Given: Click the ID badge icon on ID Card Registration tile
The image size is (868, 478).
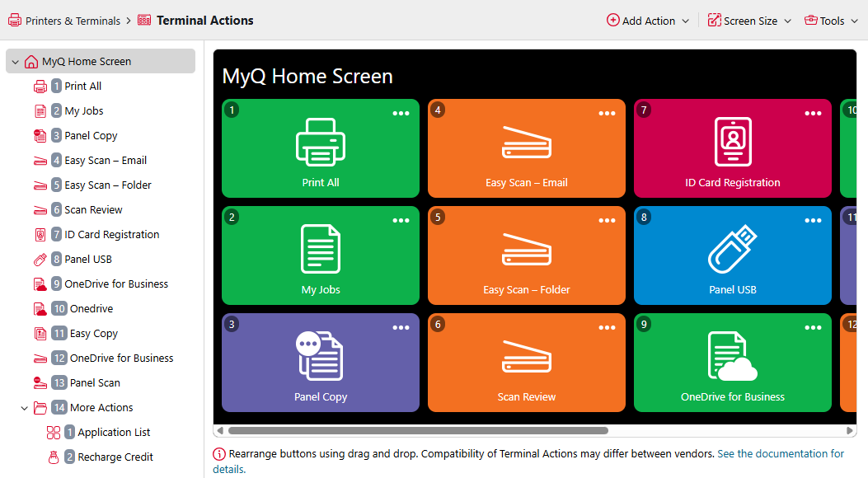Looking at the screenshot, I should 733,142.
